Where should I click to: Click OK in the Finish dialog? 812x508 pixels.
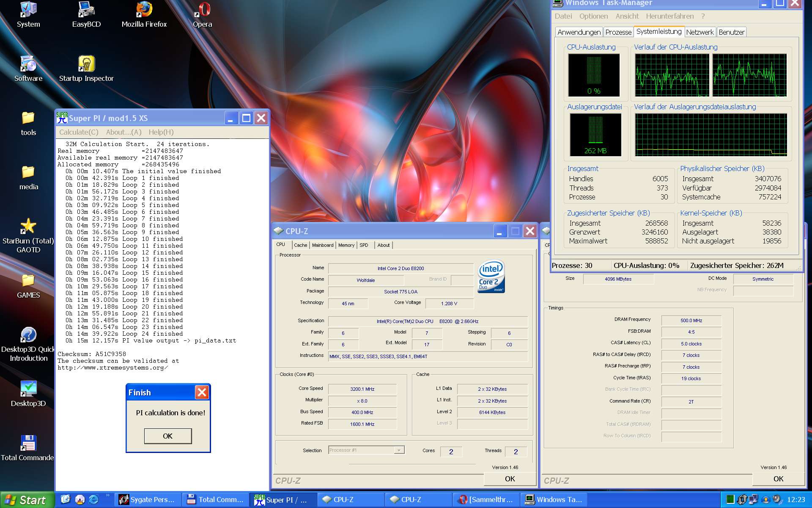tap(167, 436)
